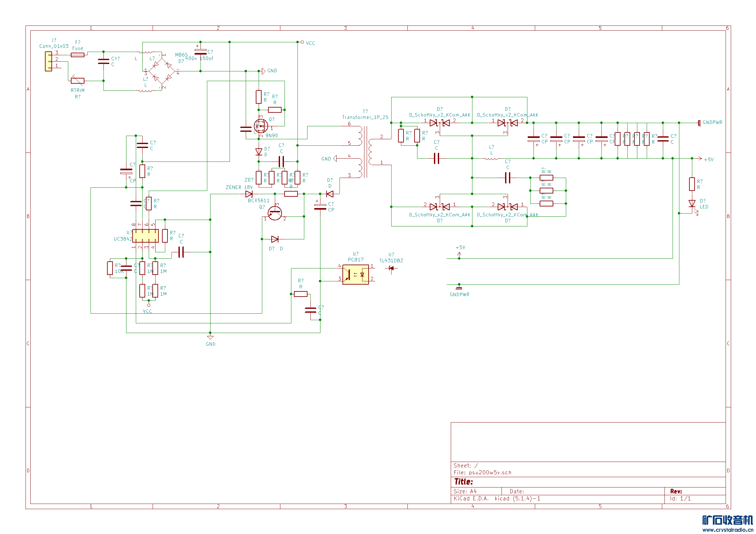The height and width of the screenshot is (534, 756).
Task: Select the PC817 optocoupler symbol
Action: pyautogui.click(x=355, y=274)
